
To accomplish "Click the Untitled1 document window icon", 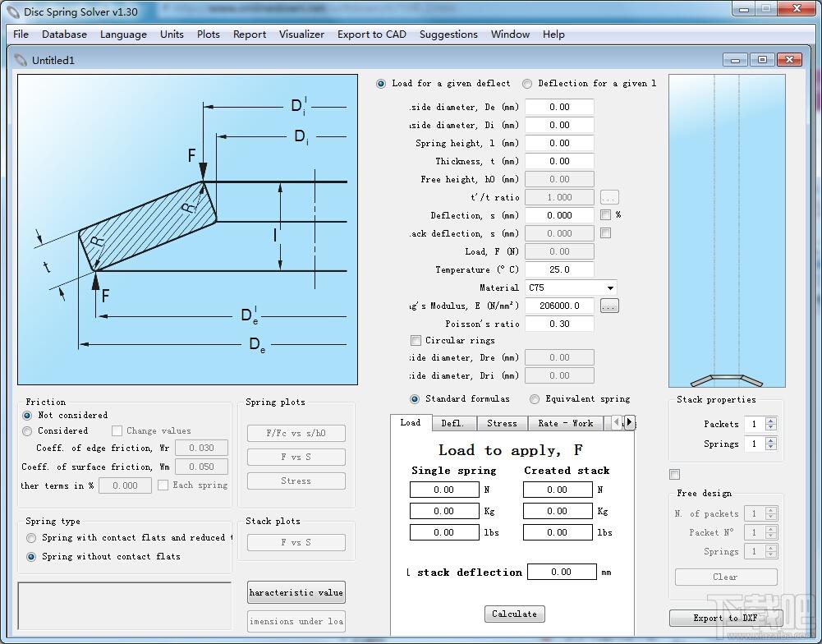I will tap(21, 60).
